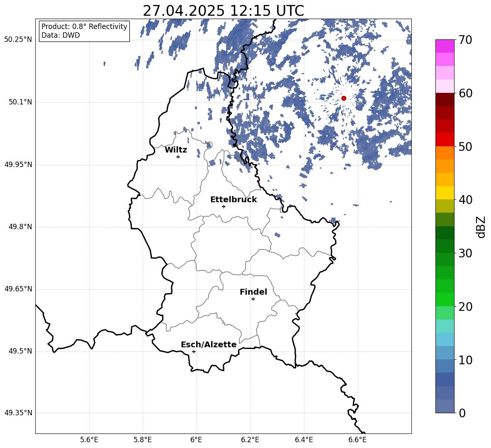
Task: Click the red radar site marker
Action: point(343,98)
